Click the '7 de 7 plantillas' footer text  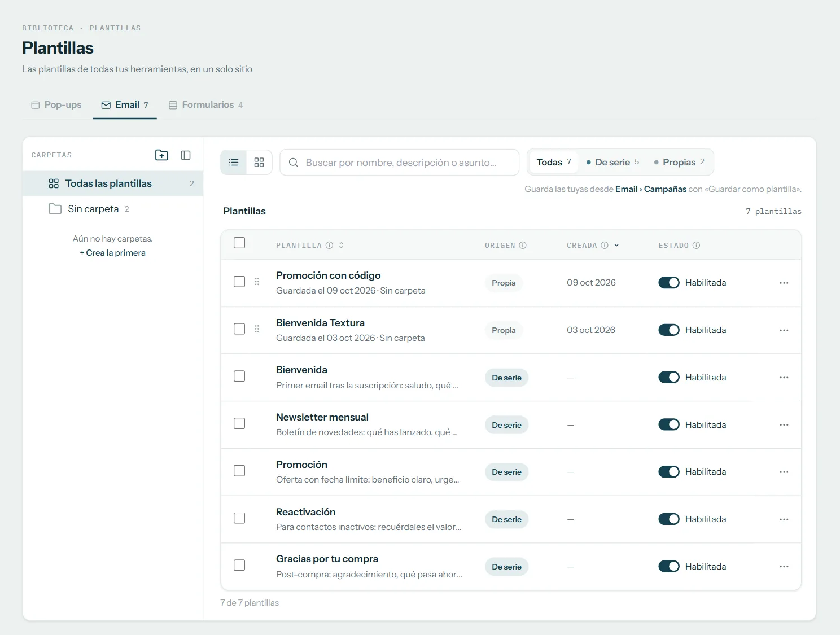tap(250, 603)
